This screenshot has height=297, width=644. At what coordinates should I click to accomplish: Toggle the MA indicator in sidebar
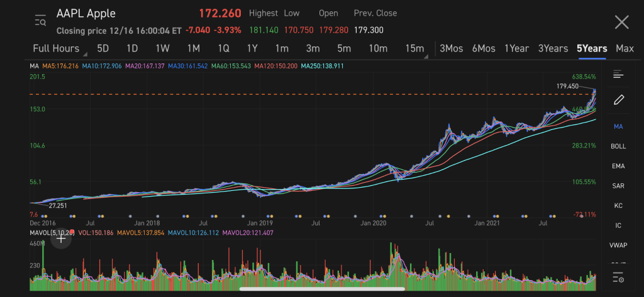point(618,126)
